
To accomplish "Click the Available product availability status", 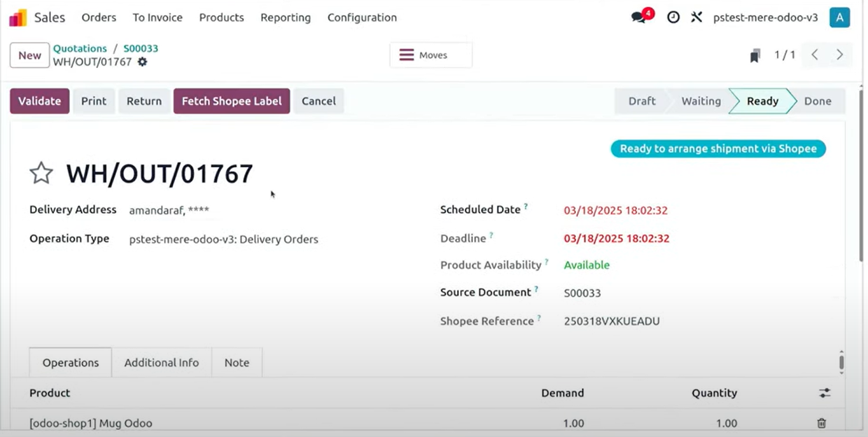I will tap(587, 265).
